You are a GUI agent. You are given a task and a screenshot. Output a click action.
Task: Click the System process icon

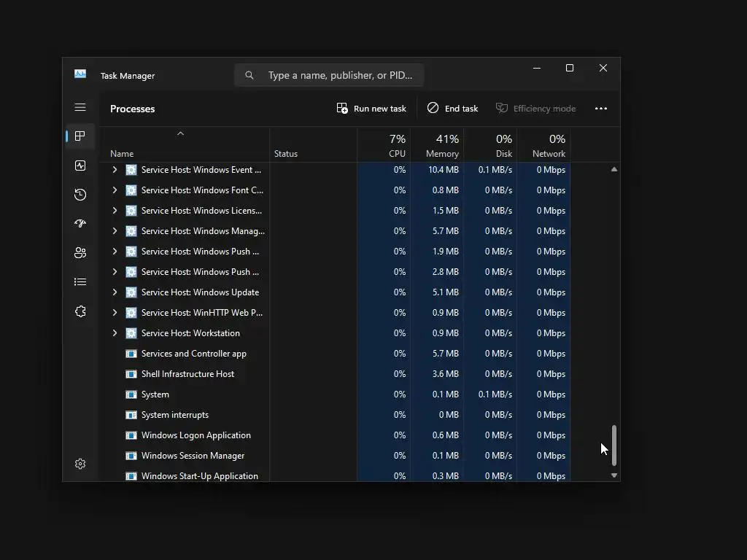click(x=131, y=394)
